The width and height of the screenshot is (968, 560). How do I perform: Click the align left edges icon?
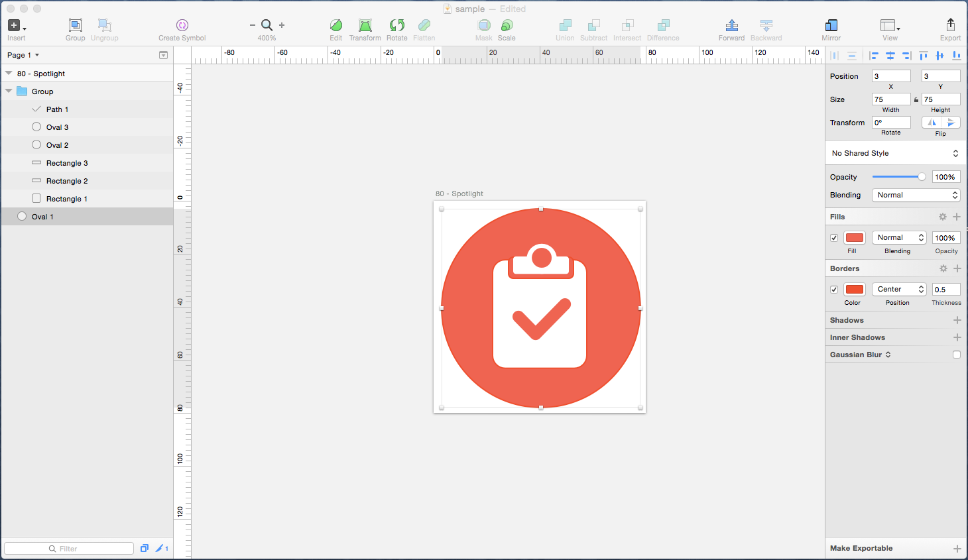(874, 56)
